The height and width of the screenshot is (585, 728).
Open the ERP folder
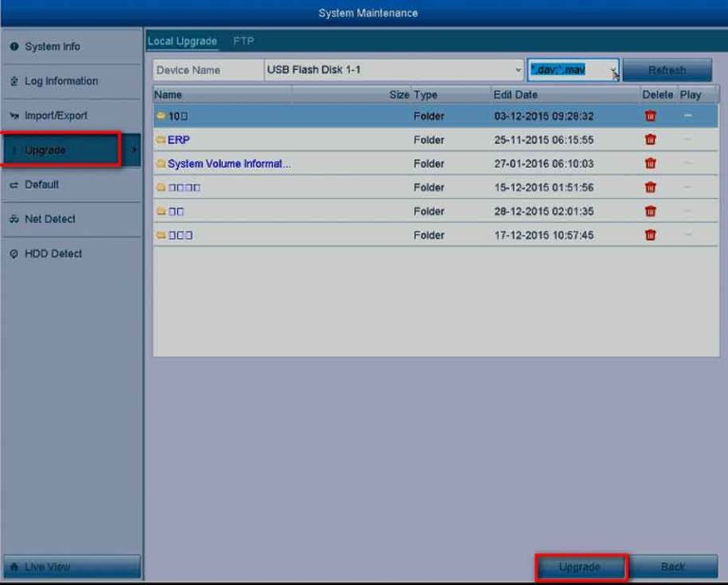(178, 139)
